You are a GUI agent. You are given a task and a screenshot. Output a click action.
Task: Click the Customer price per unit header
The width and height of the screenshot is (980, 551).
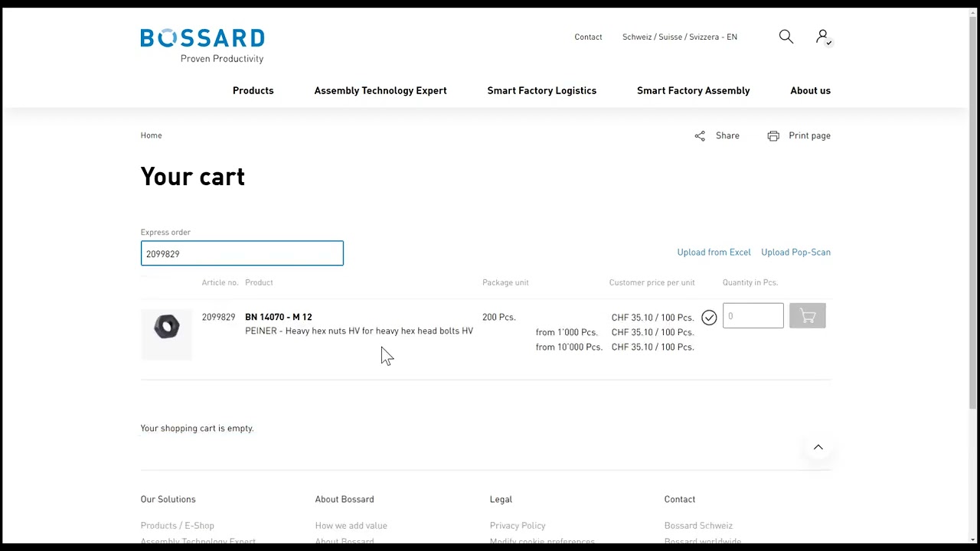[x=652, y=282]
